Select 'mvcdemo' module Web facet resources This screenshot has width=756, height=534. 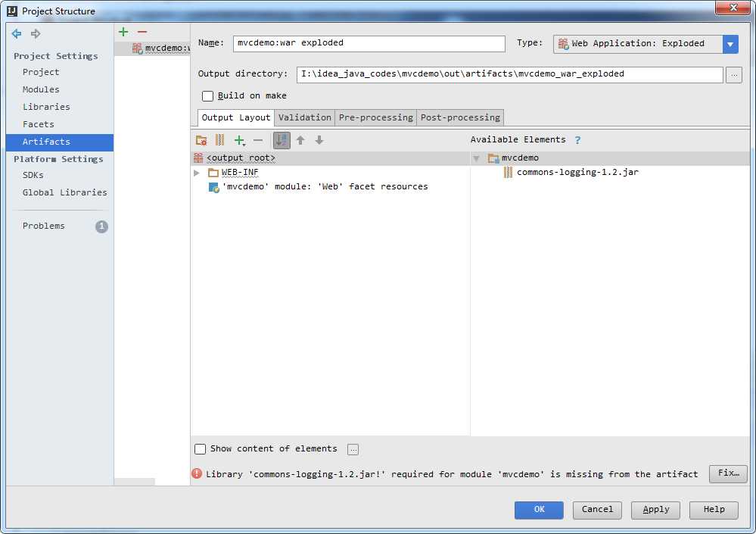[318, 186]
